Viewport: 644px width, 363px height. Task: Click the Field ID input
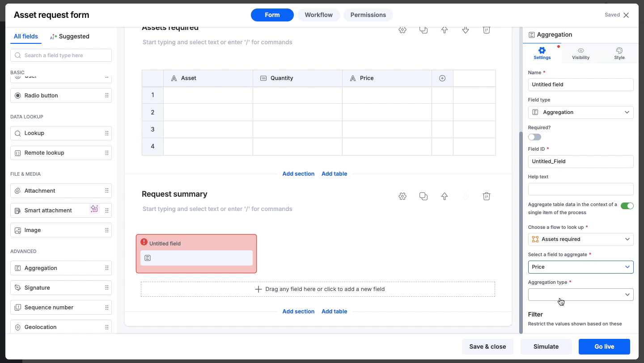(x=580, y=161)
